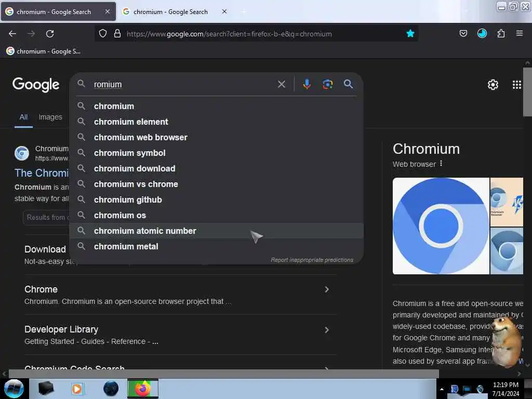Click into the Google search text field

click(x=183, y=84)
